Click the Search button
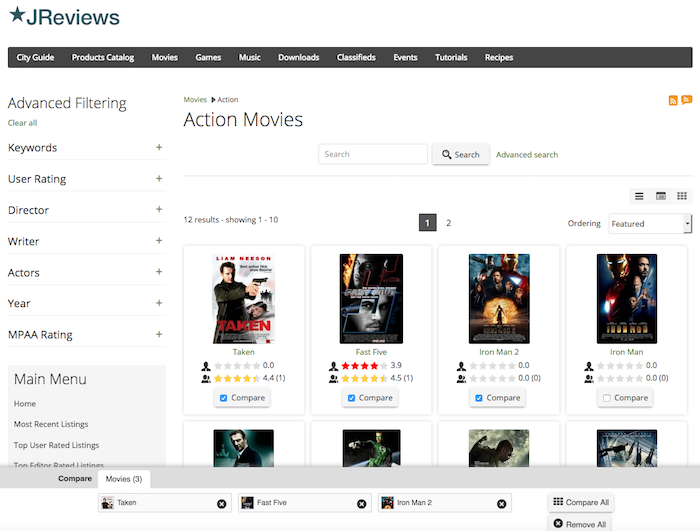The width and height of the screenshot is (700, 531). point(461,155)
